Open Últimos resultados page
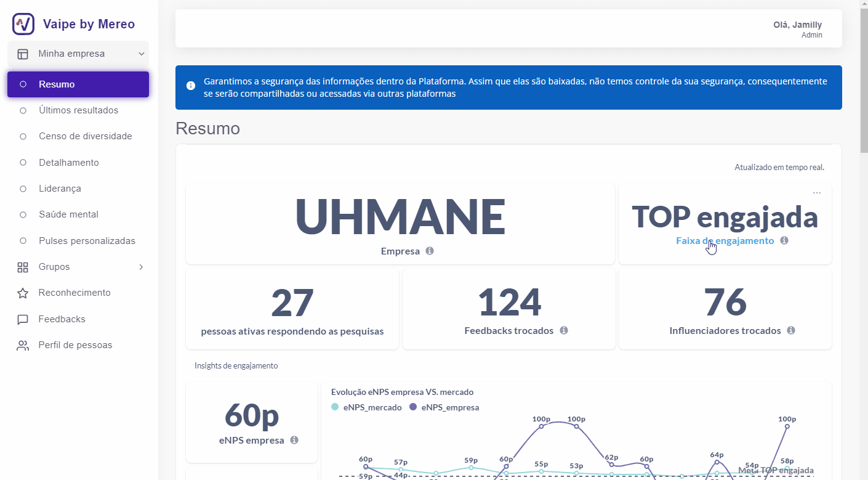The width and height of the screenshot is (868, 480). (x=78, y=110)
